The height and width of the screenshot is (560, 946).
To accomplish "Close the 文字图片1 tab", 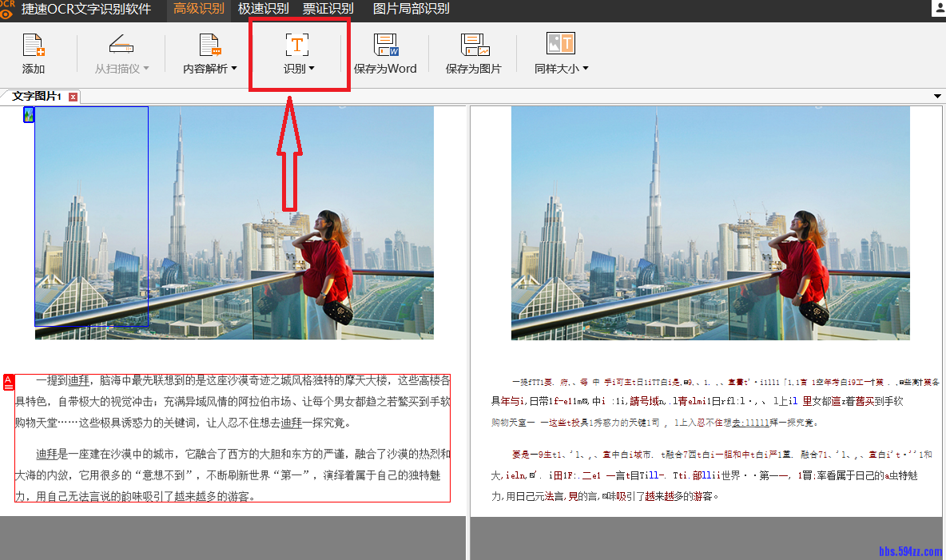I will (x=73, y=96).
